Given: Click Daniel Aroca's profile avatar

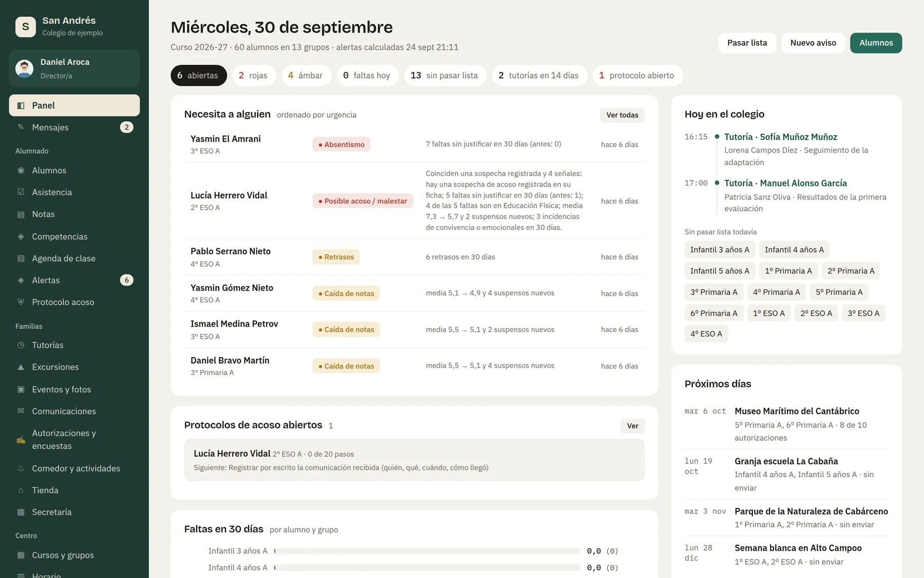Looking at the screenshot, I should (x=24, y=68).
